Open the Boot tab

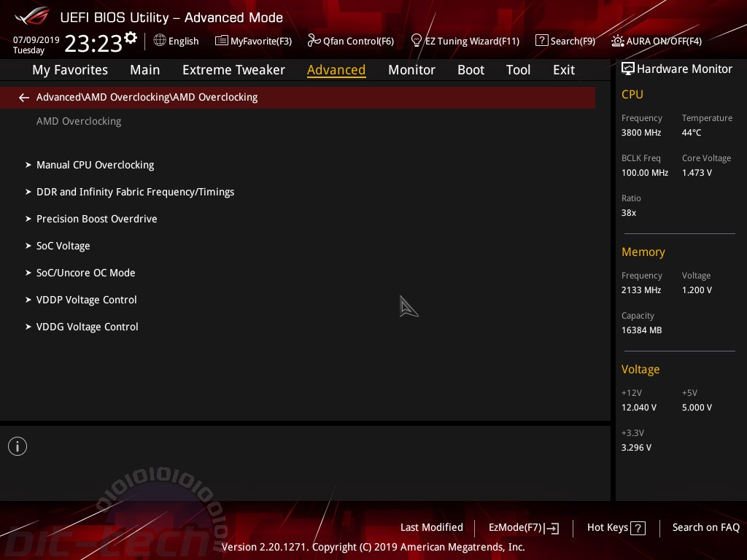[471, 70]
